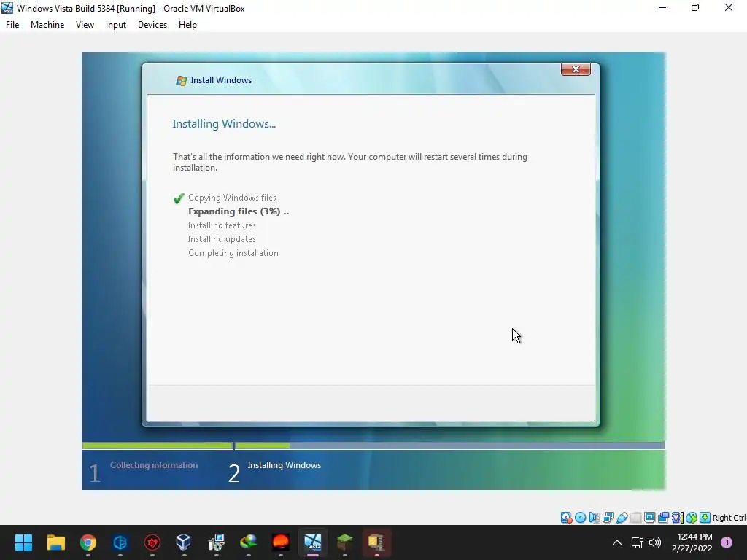Open the blue hexagon app on taskbar
Image resolution: width=747 pixels, height=560 pixels.
[120, 542]
